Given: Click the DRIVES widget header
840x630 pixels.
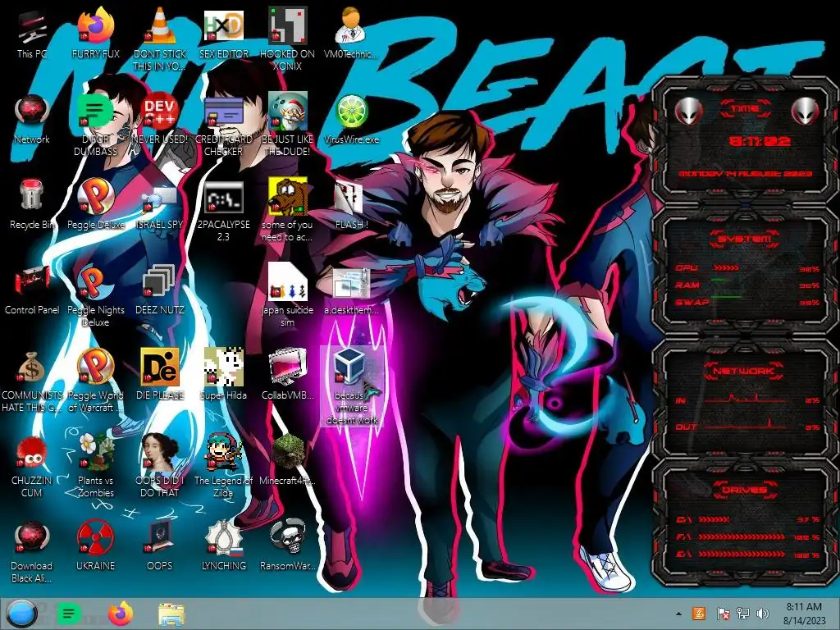Looking at the screenshot, I should coord(745,490).
